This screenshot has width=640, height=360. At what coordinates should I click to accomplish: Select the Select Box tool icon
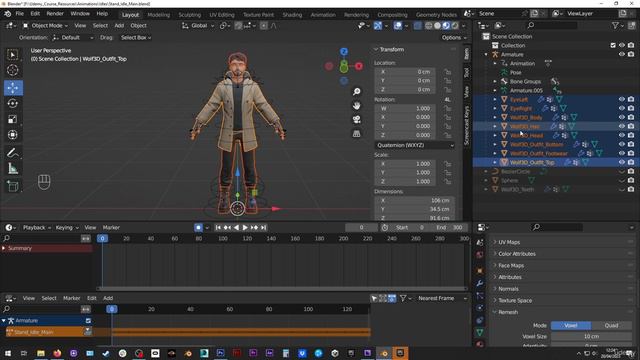coord(13,55)
